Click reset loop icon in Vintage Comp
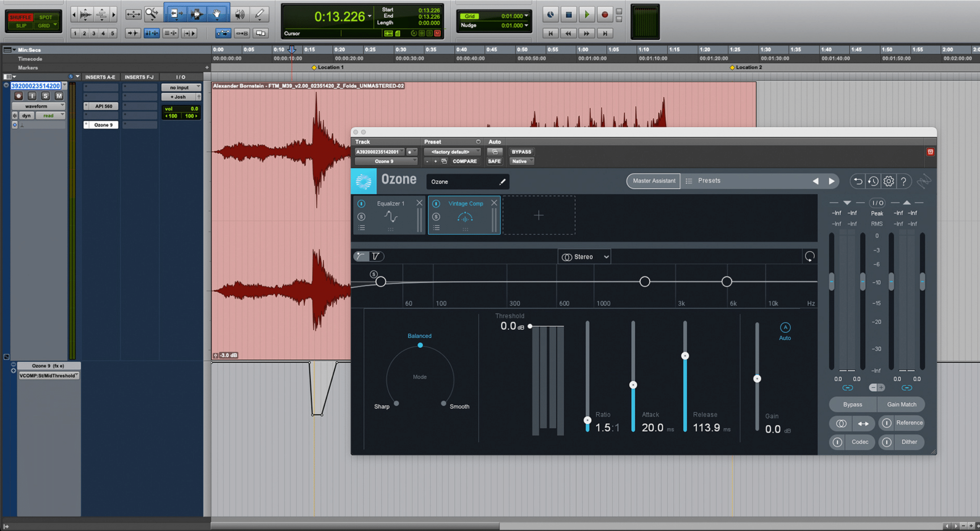Viewport: 980px width, 531px height. (x=810, y=256)
